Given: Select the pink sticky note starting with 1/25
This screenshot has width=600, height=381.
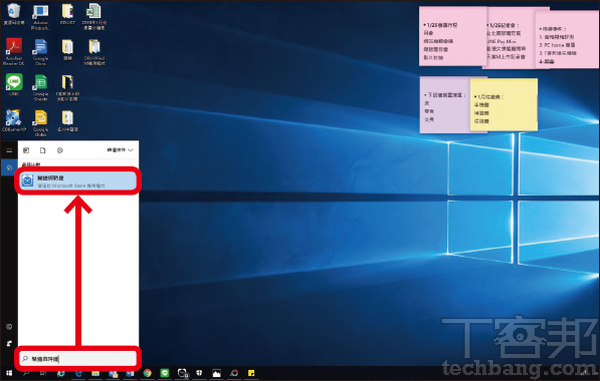Looking at the screenshot, I should coord(452,36).
